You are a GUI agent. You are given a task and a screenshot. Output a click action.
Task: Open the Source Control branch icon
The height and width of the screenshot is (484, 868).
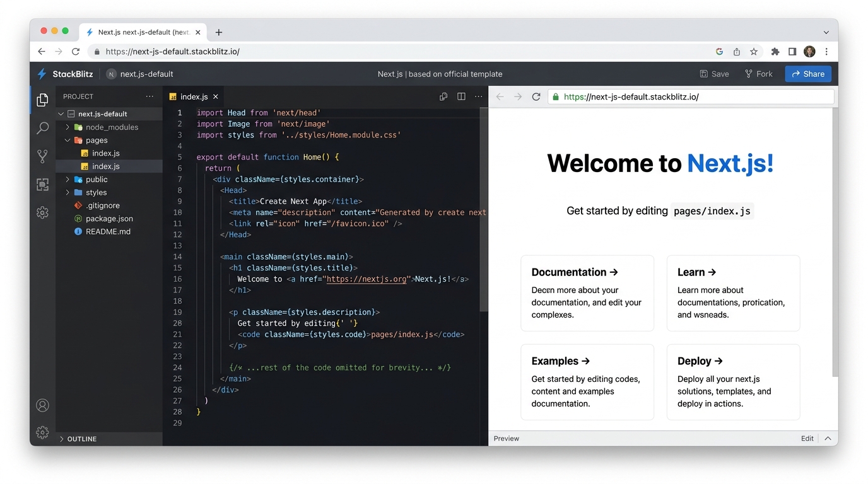coord(42,156)
